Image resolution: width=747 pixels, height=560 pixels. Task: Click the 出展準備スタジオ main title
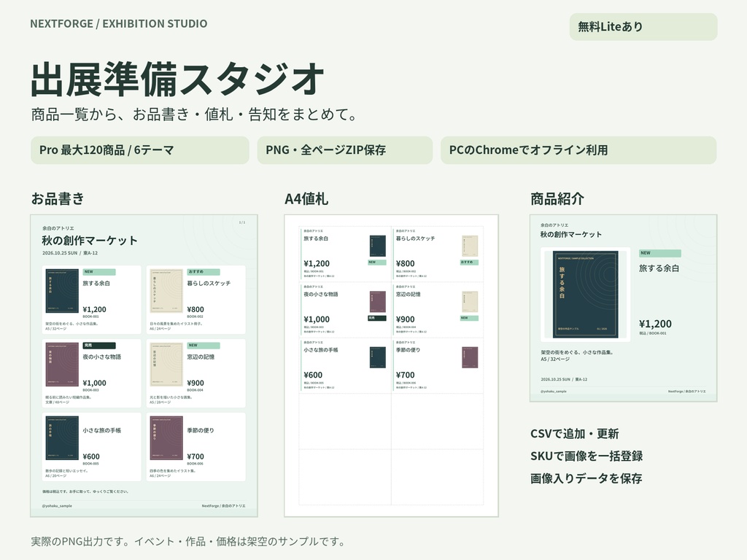(177, 79)
